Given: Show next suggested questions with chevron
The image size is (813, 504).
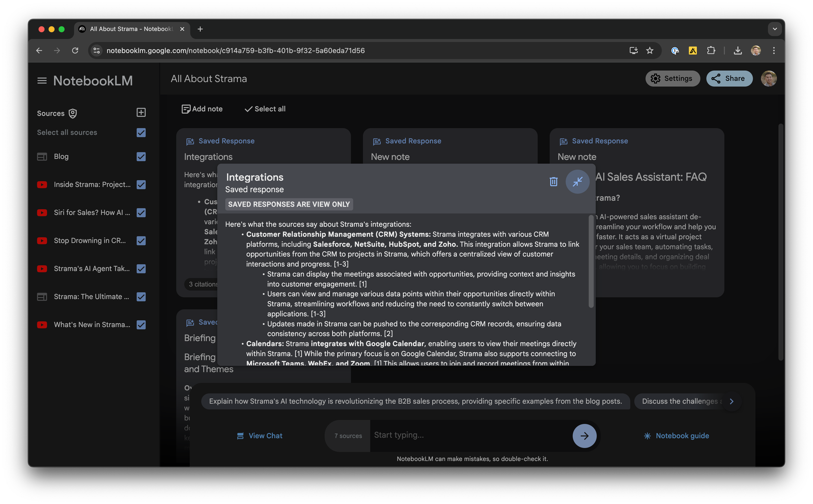Looking at the screenshot, I should point(732,401).
